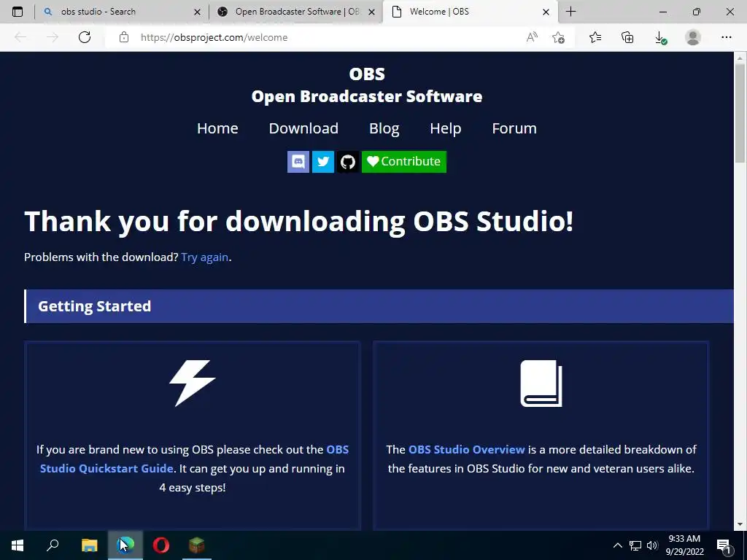Open the browser profile avatar
The height and width of the screenshot is (560, 747).
[x=693, y=37]
